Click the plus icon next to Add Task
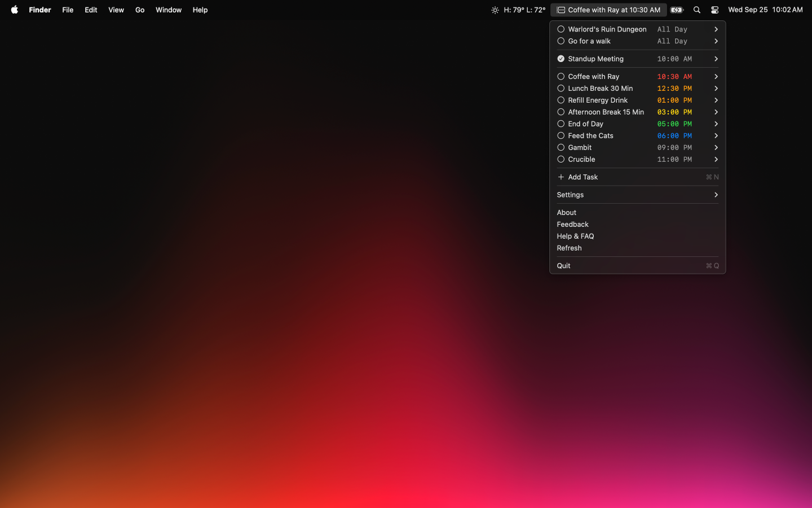The width and height of the screenshot is (812, 508). click(x=561, y=177)
